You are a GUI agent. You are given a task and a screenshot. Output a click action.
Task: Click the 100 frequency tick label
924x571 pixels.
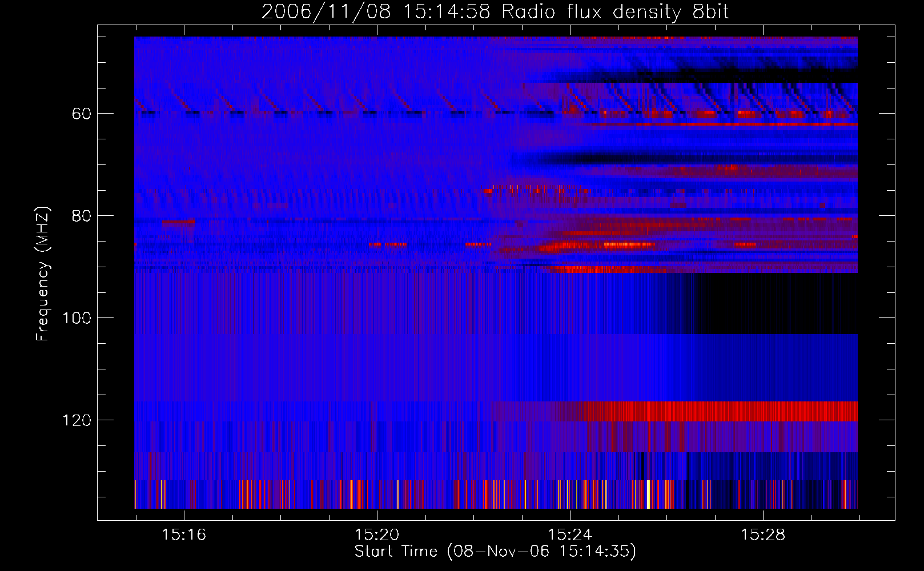pos(77,319)
